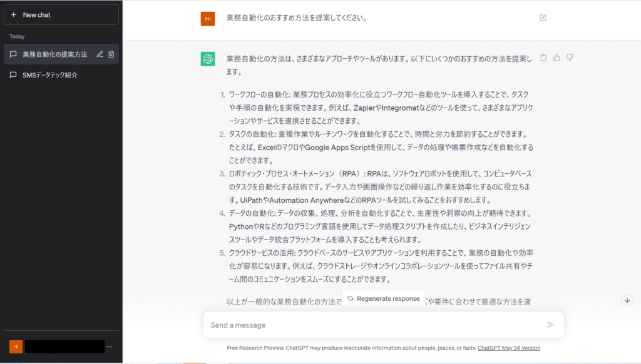
Task: Click Regenerate response
Action: point(384,298)
